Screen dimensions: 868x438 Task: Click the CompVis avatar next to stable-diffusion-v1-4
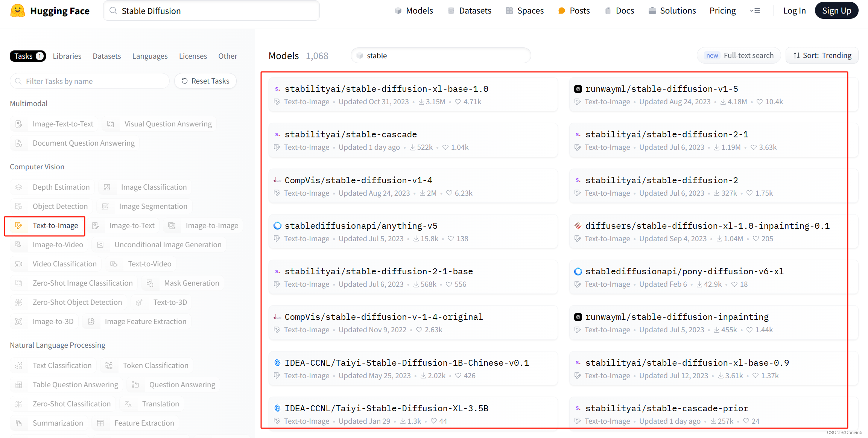click(x=277, y=180)
